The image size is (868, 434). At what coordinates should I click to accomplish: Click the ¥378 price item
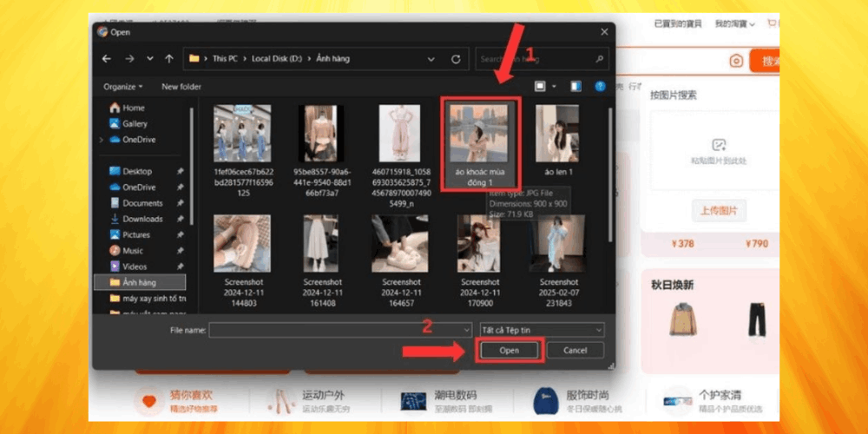point(682,244)
